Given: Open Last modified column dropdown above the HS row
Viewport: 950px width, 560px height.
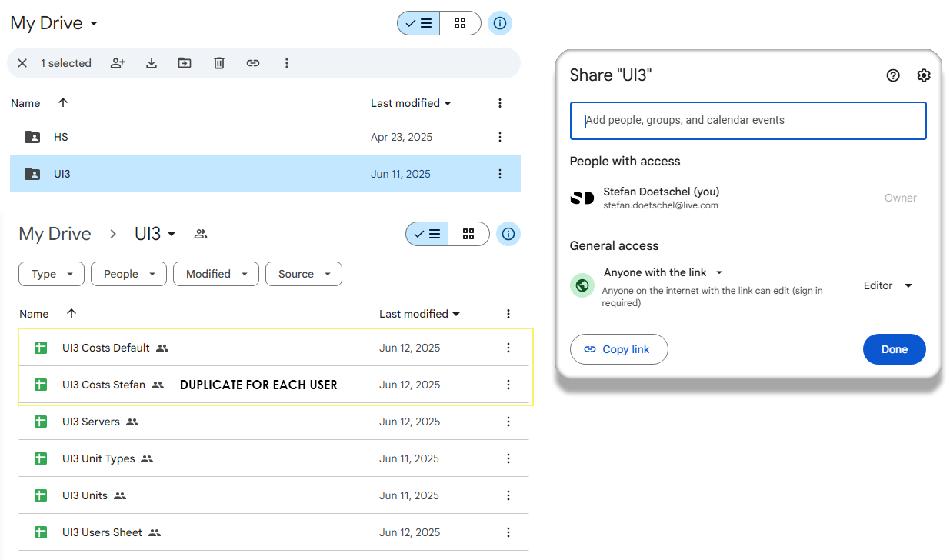Looking at the screenshot, I should pyautogui.click(x=411, y=103).
